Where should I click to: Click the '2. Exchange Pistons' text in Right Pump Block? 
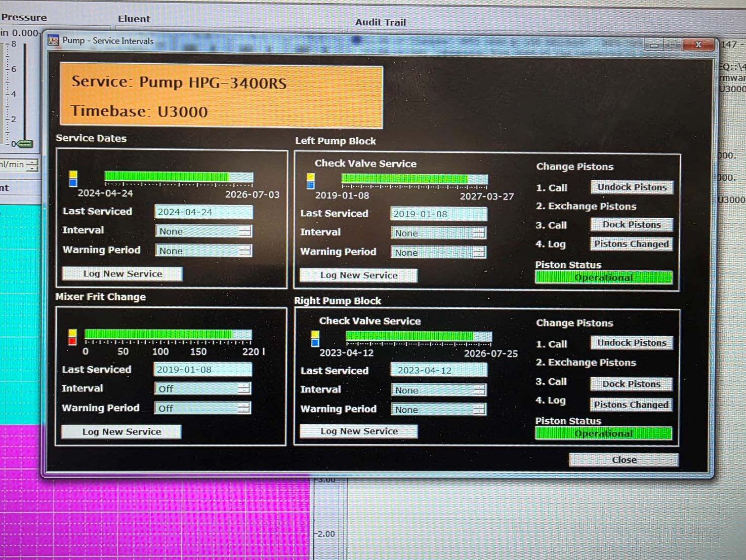[586, 363]
